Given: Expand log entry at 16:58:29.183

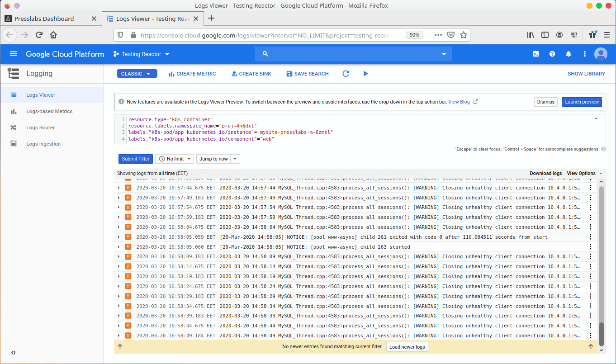Looking at the screenshot, I should pos(119,296).
